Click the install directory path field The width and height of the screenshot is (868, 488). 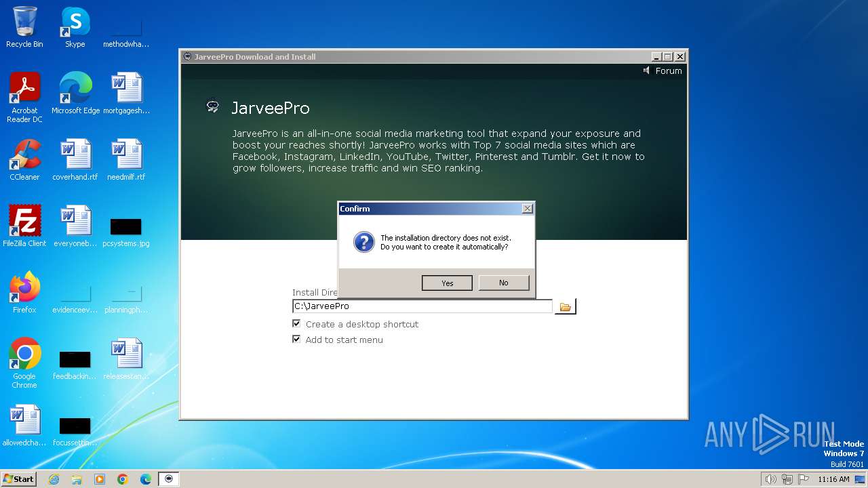[x=422, y=306]
